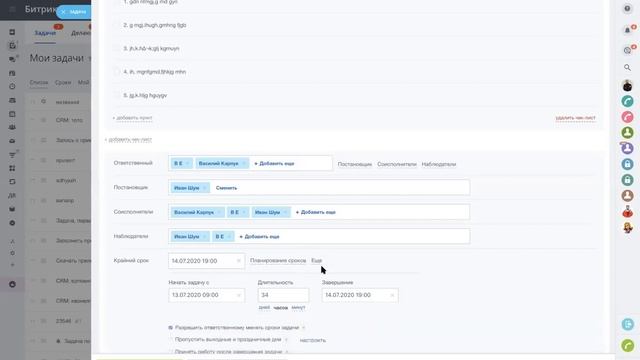The height and width of the screenshot is (360, 640).
Task: Switch to the Список view tab
Action: pos(39,82)
